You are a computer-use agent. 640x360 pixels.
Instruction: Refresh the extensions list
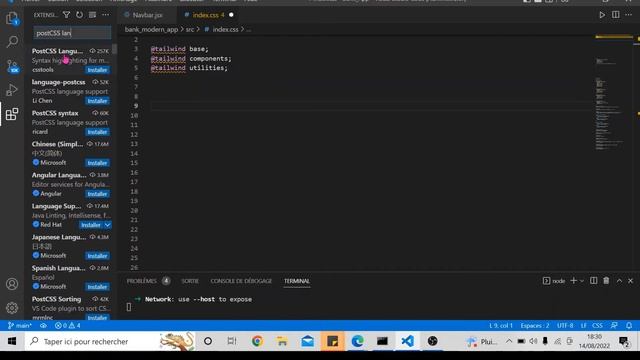pos(79,15)
